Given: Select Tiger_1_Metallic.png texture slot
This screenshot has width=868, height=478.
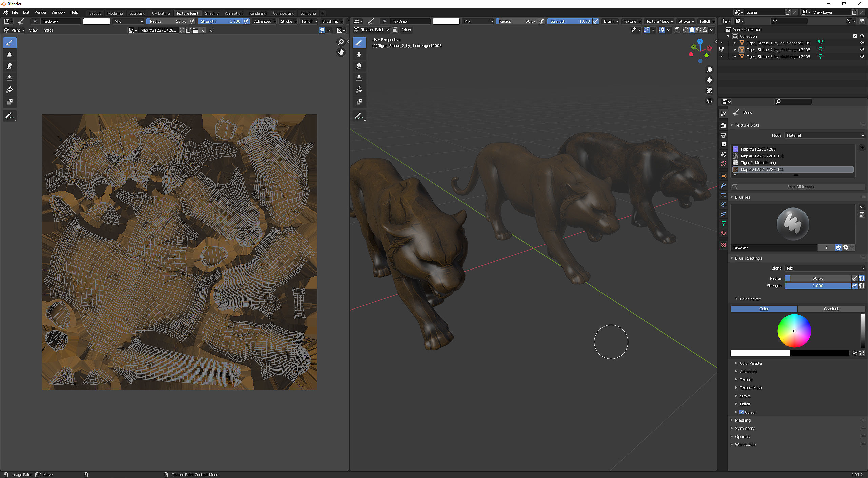Looking at the screenshot, I should coord(758,163).
